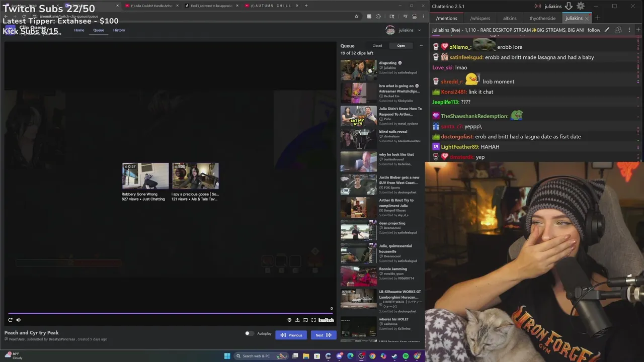
Task: Select 'Julia Didn't Know How To Respond' clip
Action: click(x=381, y=116)
